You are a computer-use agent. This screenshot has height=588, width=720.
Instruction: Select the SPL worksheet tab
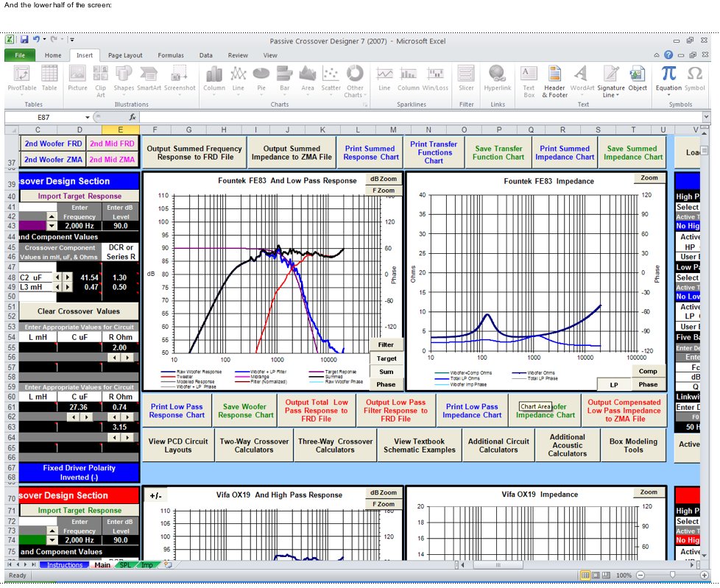(125, 565)
